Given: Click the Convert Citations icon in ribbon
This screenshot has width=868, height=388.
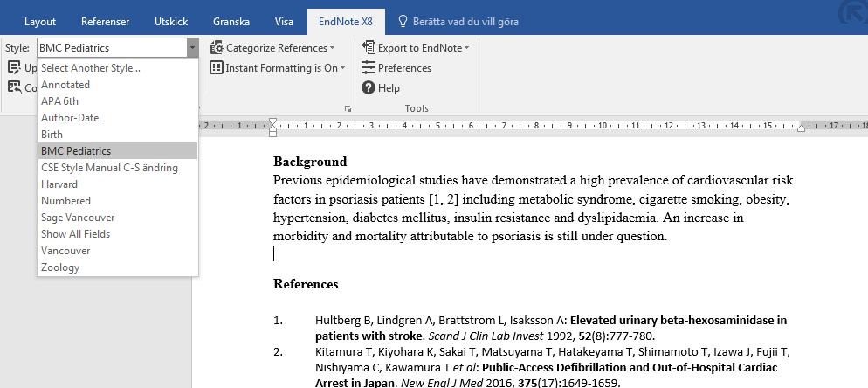Looking at the screenshot, I should 14,87.
